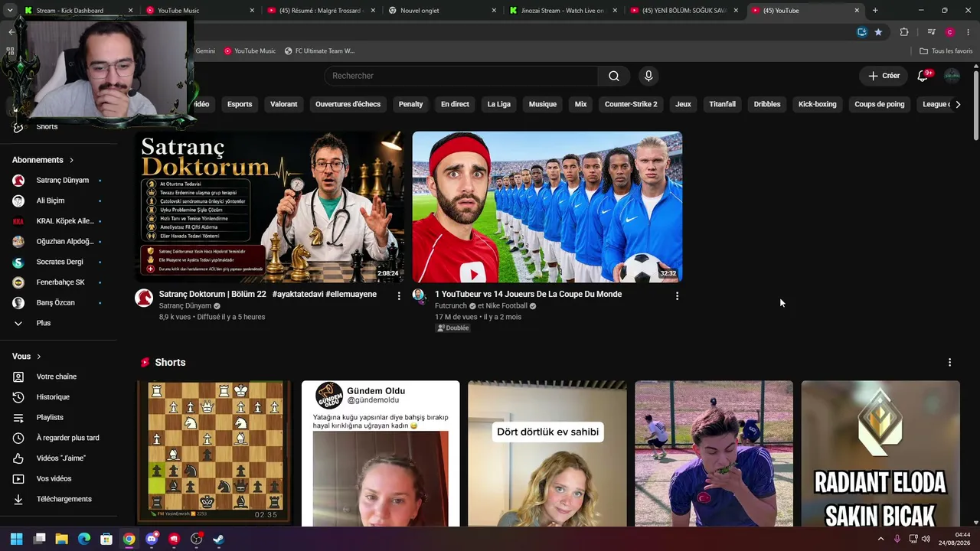980x551 pixels.
Task: Open the Chrome three-dot menu
Action: click(967, 32)
